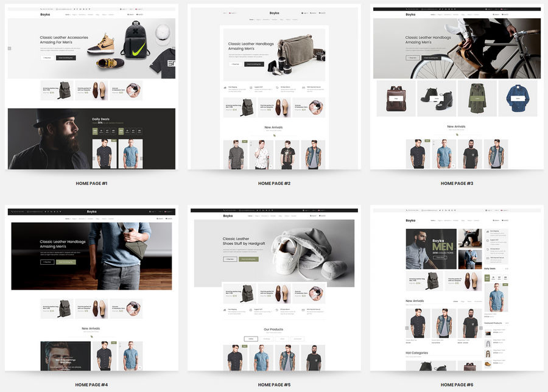548x392 pixels.
Task: Click the green parka tile in Home Page #3
Action: tap(477, 98)
